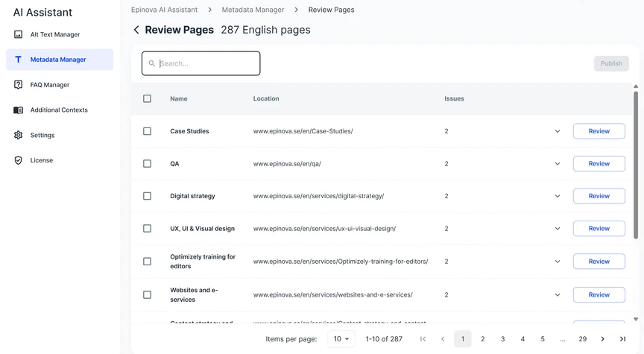The height and width of the screenshot is (354, 644).
Task: Go to page 3
Action: click(x=502, y=339)
